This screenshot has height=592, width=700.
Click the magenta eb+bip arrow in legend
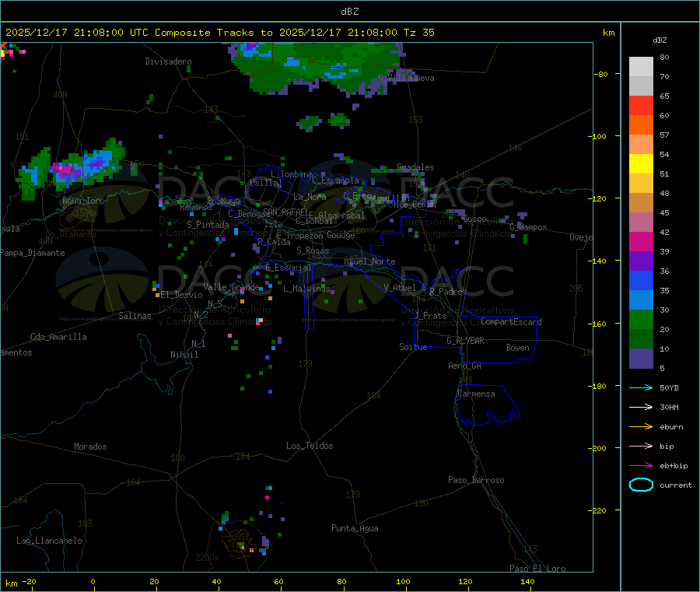tap(641, 466)
